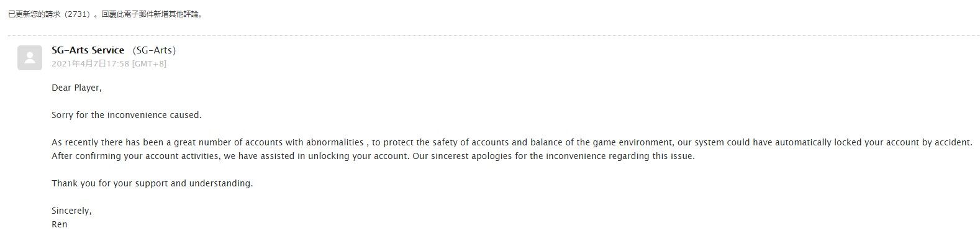Click the 'Thank you for your support' line

click(x=152, y=184)
